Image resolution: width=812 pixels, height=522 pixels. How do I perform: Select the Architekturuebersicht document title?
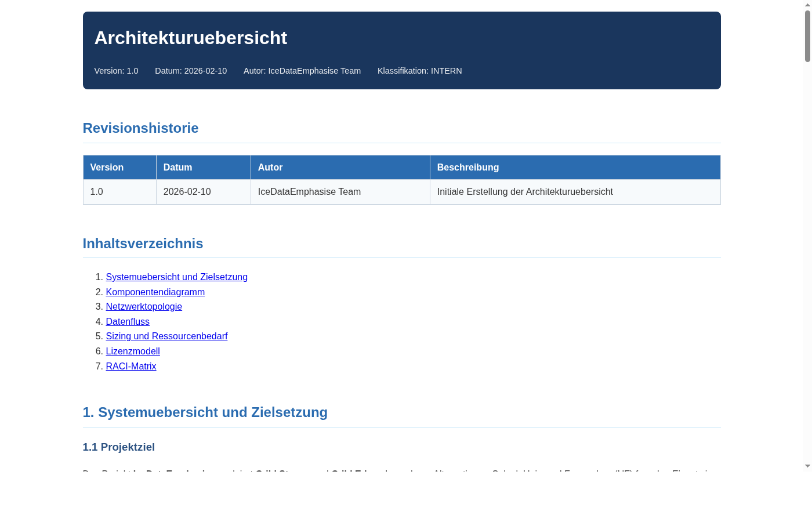coord(191,38)
